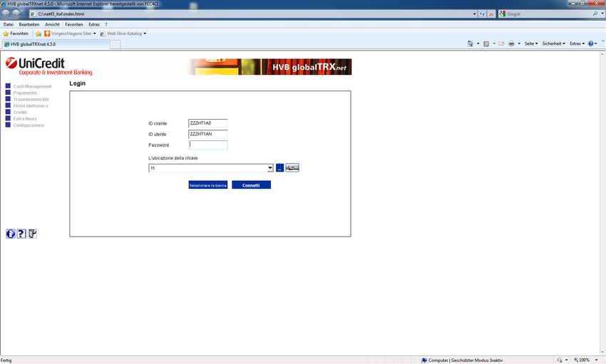This screenshot has width=606, height=364.
Task: Open the Ansicht menu
Action: [x=52, y=24]
